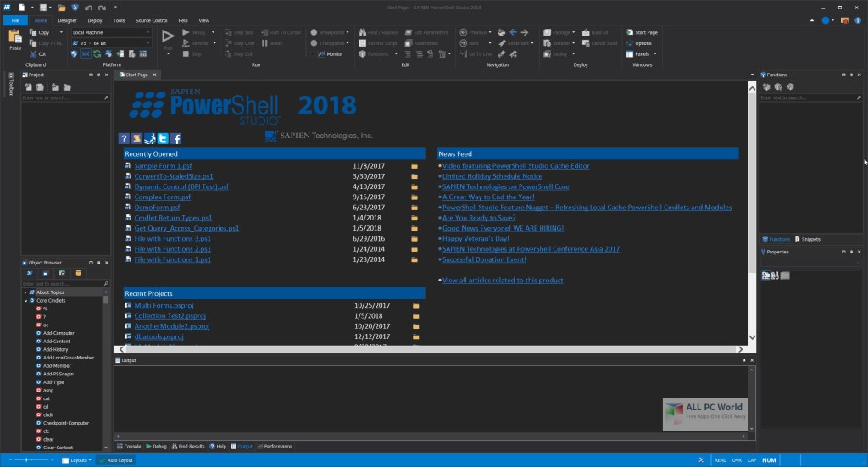The width and height of the screenshot is (868, 467).
Task: Open the File menu
Action: point(15,20)
